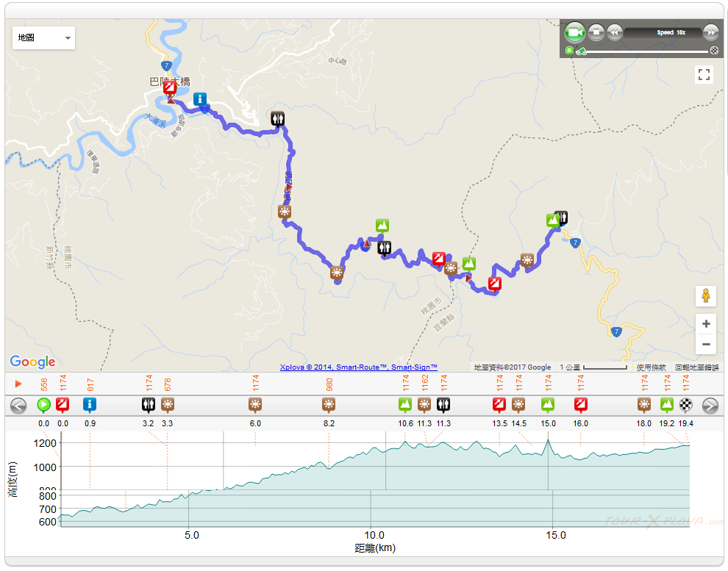Select the green start marker at 0.0 km
This screenshot has height=571, width=728.
43,404
